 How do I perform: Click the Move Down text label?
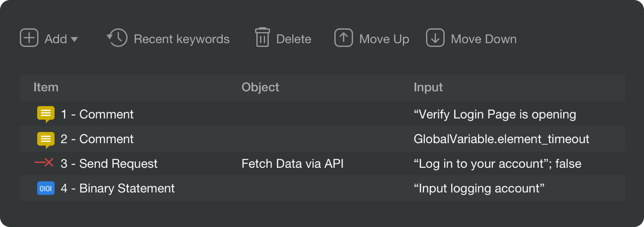tap(484, 39)
